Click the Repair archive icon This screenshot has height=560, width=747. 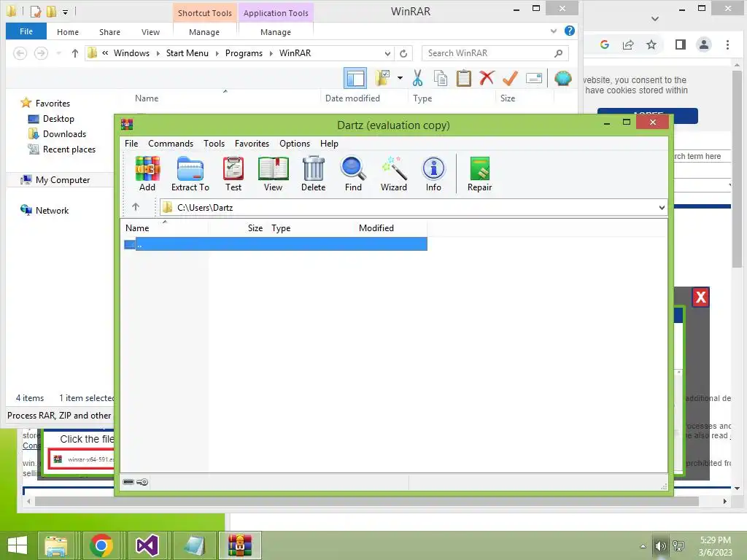tap(479, 174)
